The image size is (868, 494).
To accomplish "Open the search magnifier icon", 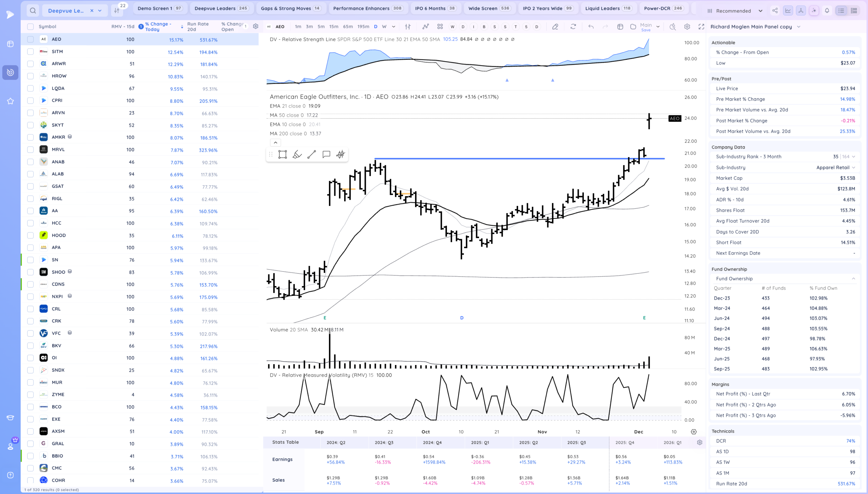I will tap(33, 11).
